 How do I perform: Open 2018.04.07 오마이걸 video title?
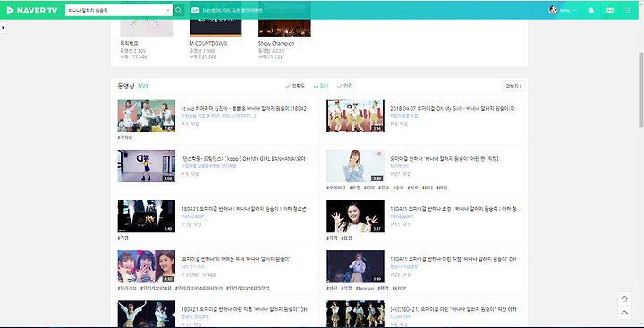tap(454, 109)
